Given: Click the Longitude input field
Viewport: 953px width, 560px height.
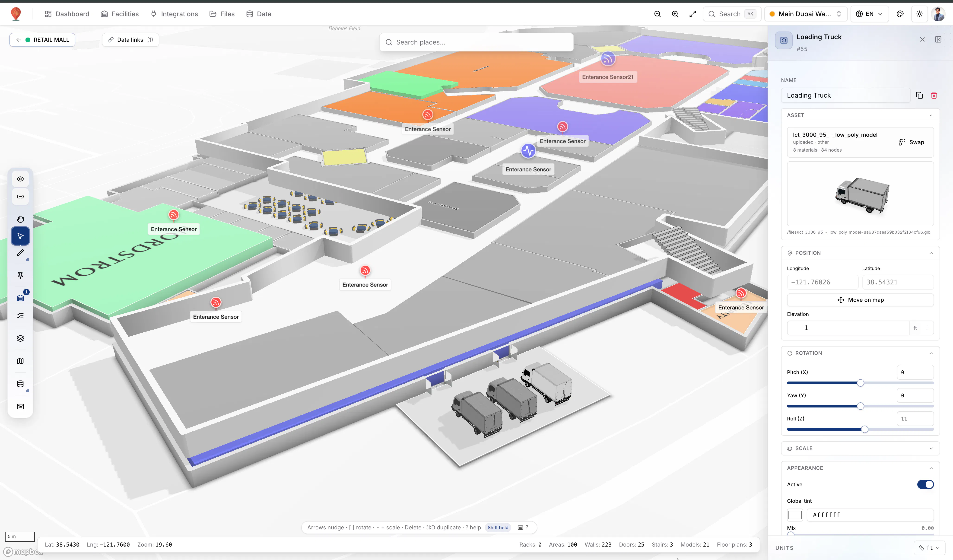Looking at the screenshot, I should 823,282.
